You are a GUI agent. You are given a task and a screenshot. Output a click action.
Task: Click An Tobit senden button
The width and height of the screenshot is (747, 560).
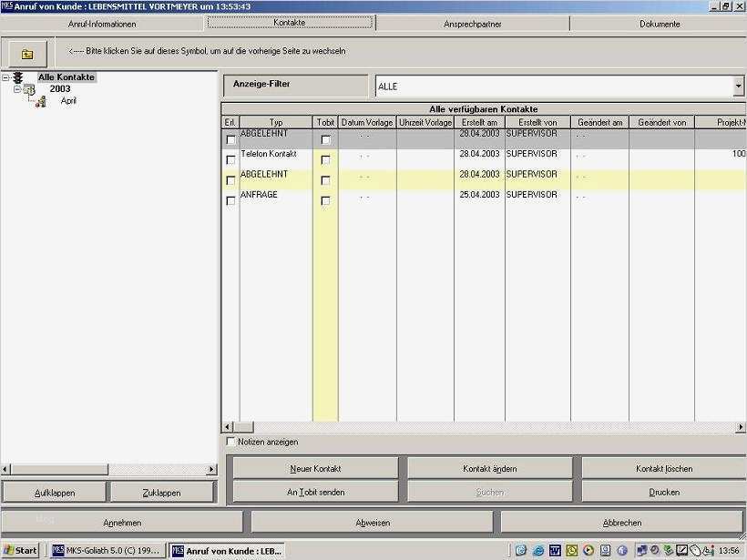click(315, 492)
